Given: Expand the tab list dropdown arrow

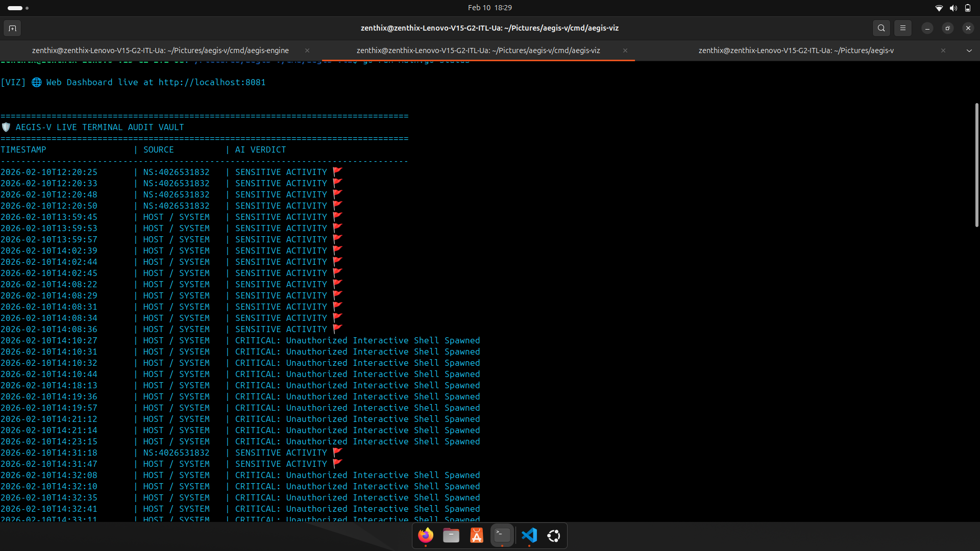Looking at the screenshot, I should (x=969, y=51).
